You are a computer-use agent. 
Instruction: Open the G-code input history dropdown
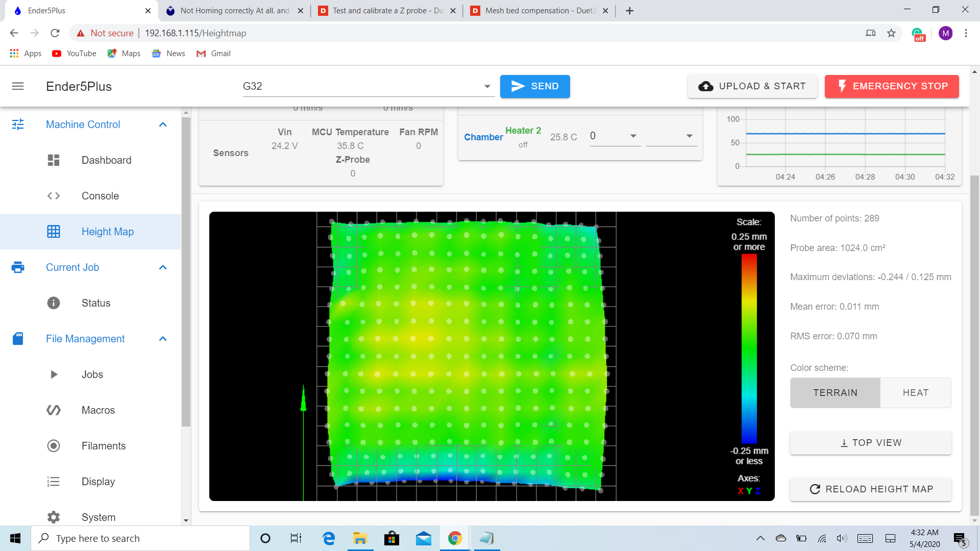click(487, 86)
